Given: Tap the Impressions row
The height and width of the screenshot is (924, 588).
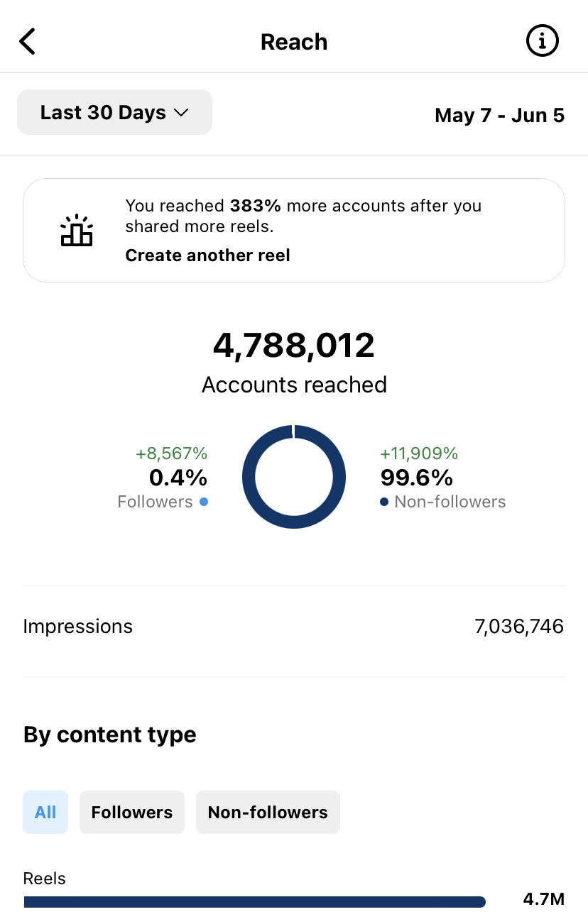Looking at the screenshot, I should coord(294,627).
